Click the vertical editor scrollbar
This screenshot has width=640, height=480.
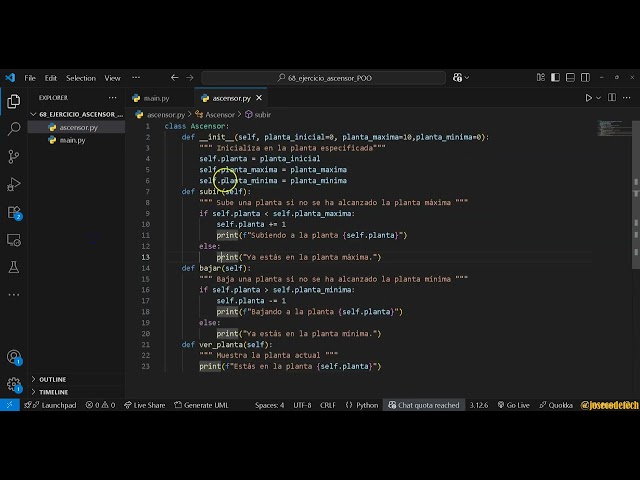click(636, 194)
